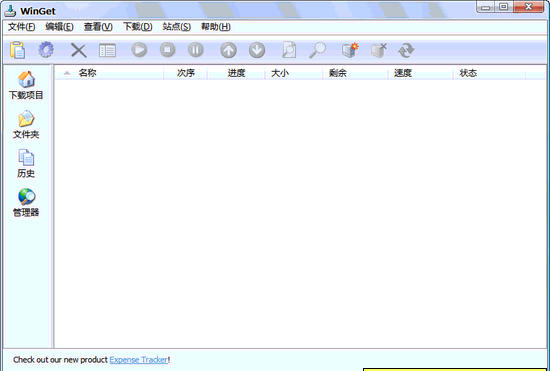Click the paste URL clipboard icon
Viewport: 550px width, 371px height.
pos(17,50)
